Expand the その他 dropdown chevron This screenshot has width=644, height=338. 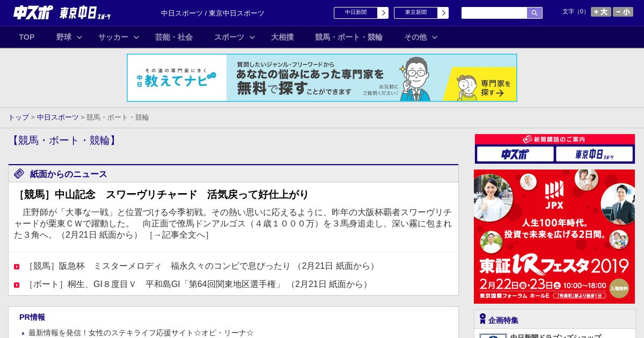435,37
